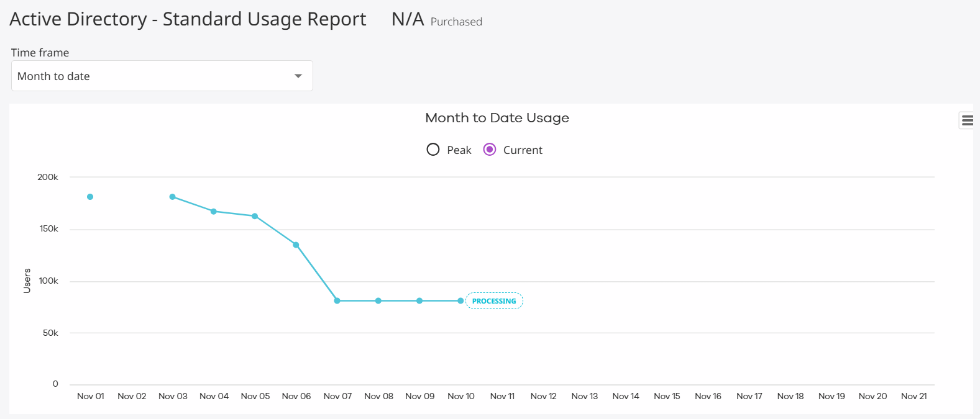Select the Peak radio button
Viewport: 980px width, 419px height.
click(x=433, y=150)
